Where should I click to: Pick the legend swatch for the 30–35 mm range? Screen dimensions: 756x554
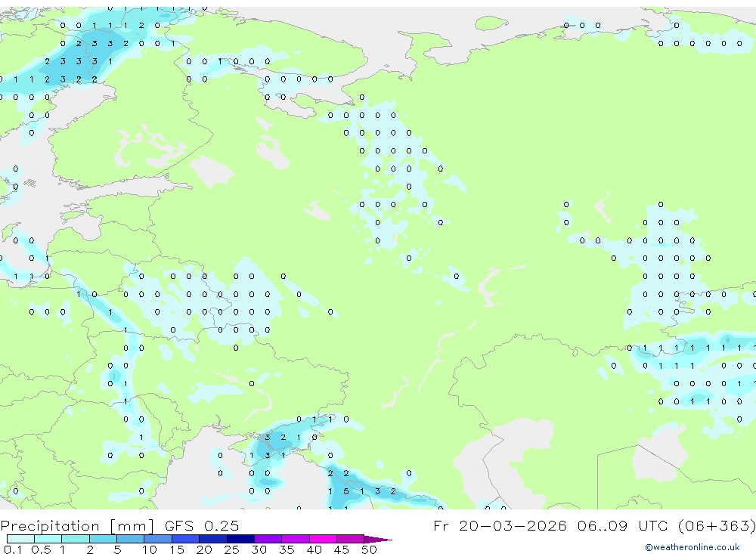[268, 539]
